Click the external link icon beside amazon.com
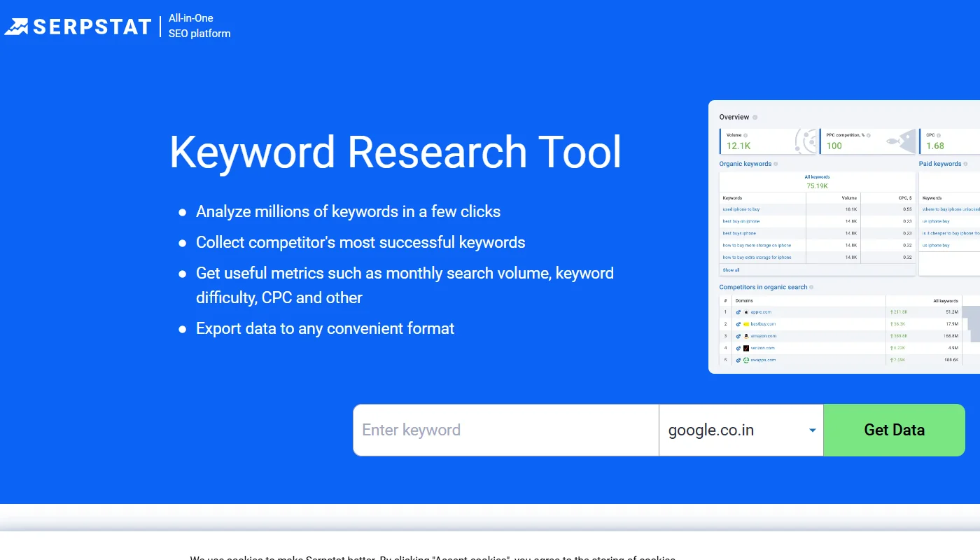 click(x=738, y=336)
